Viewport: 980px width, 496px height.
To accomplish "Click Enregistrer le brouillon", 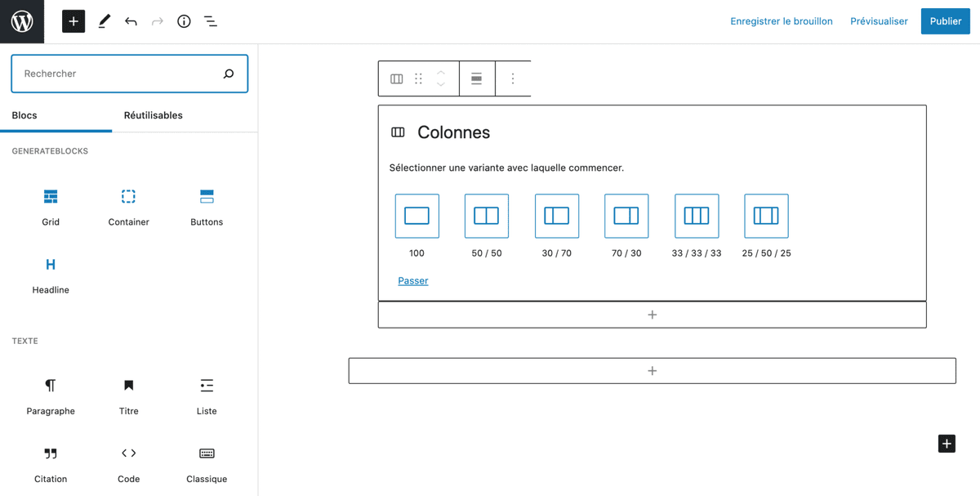I will coord(782,21).
